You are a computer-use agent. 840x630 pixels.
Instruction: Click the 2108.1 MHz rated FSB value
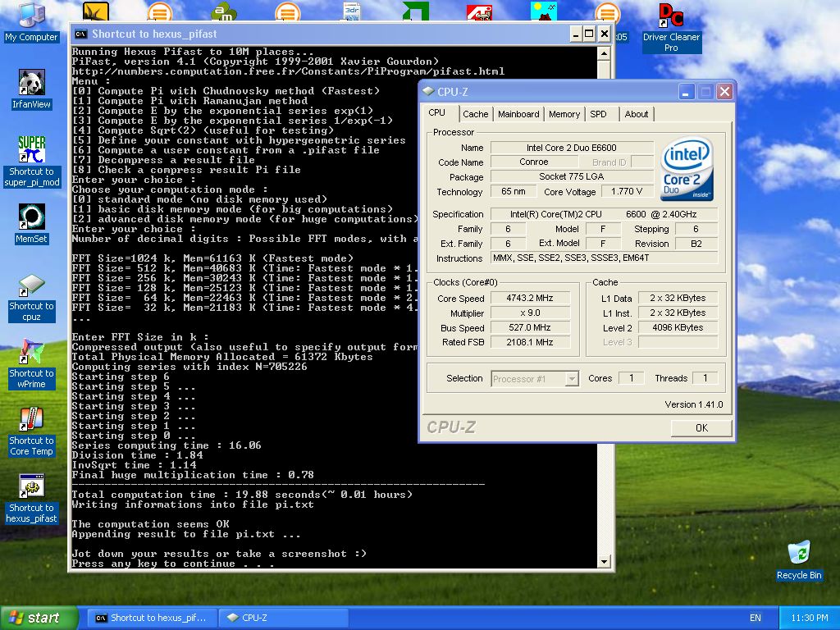[x=530, y=342]
